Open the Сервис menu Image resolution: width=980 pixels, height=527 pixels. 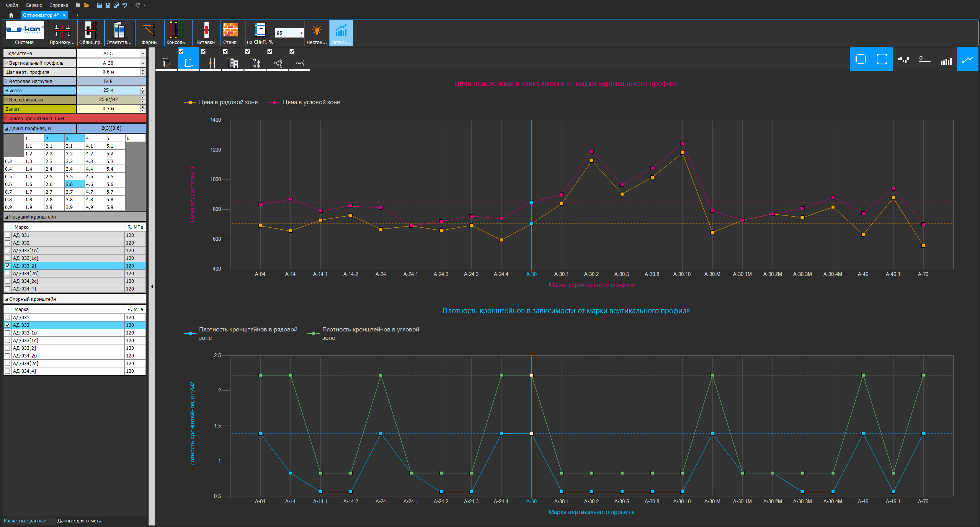coord(34,5)
